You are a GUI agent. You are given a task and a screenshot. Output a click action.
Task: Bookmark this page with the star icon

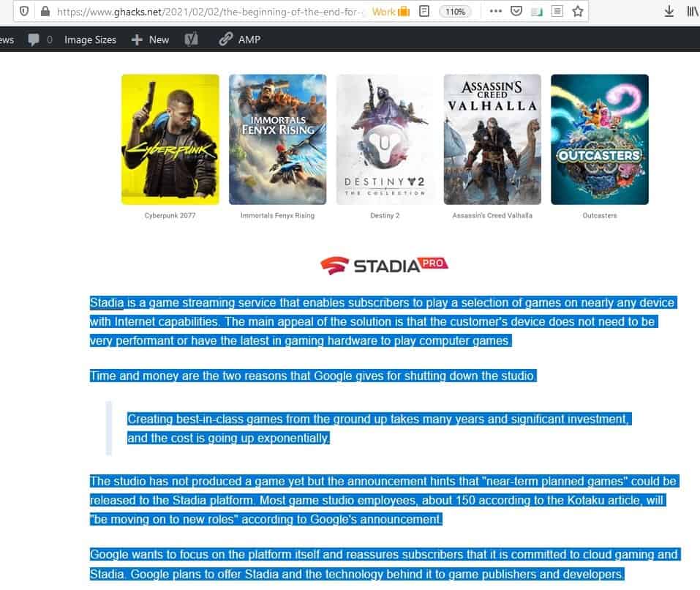[x=578, y=11]
